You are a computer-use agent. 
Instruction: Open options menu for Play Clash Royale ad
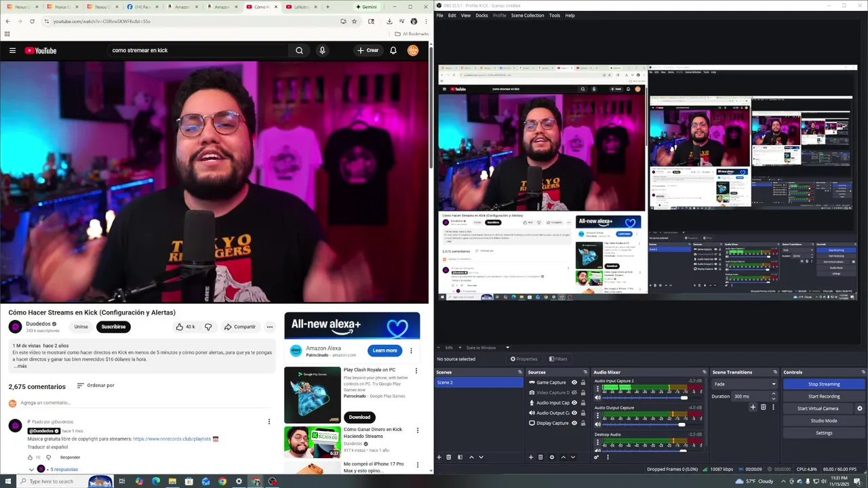[416, 371]
